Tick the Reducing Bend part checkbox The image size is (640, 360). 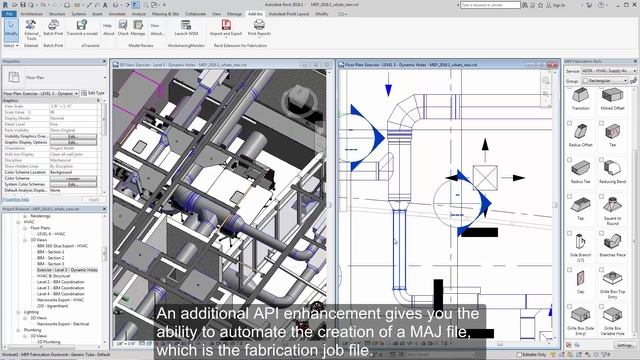point(602,160)
